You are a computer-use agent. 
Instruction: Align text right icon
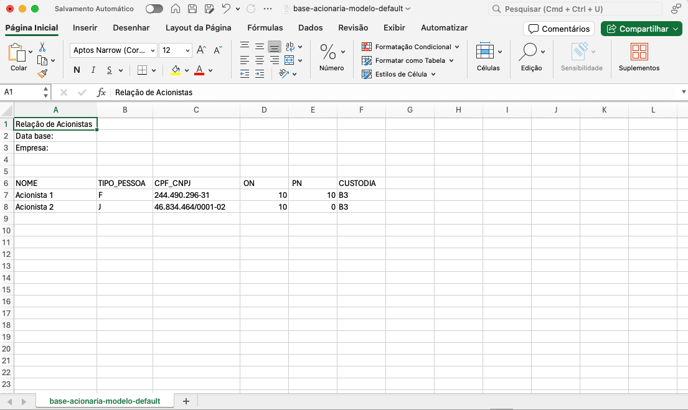[x=275, y=60]
